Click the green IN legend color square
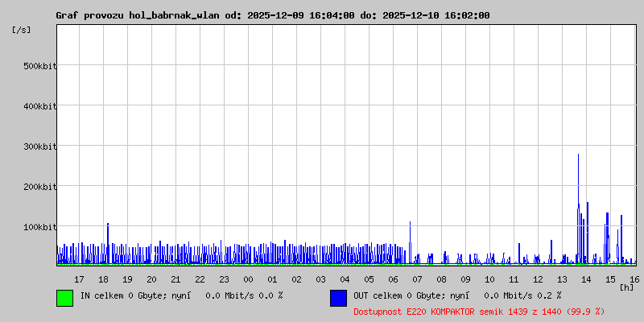This screenshot has width=644, height=322. pyautogui.click(x=64, y=298)
